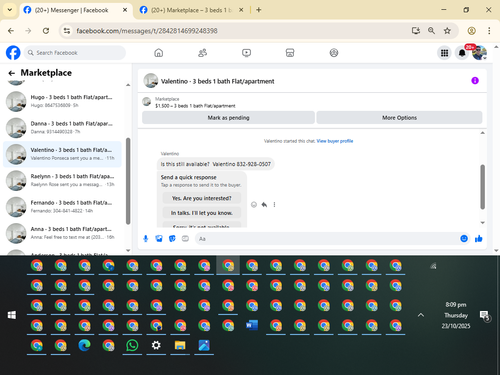
Task: Open the notifications bell icon
Action: (462, 53)
